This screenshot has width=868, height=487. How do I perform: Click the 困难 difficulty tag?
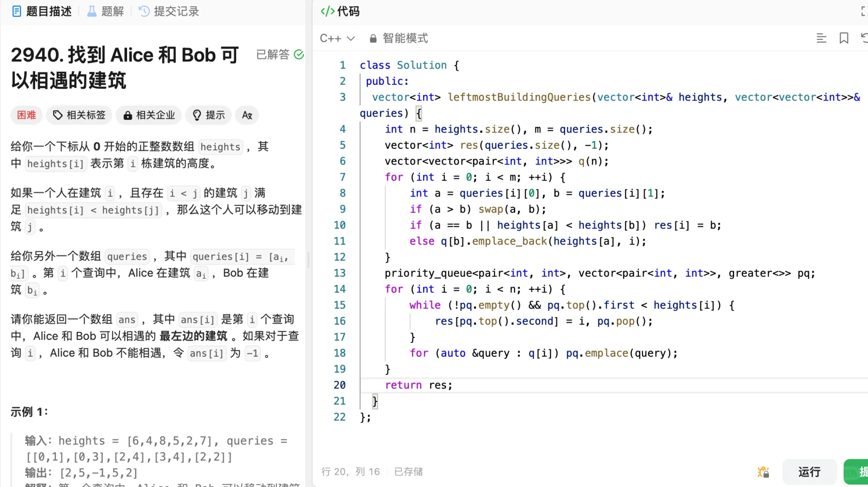click(26, 115)
